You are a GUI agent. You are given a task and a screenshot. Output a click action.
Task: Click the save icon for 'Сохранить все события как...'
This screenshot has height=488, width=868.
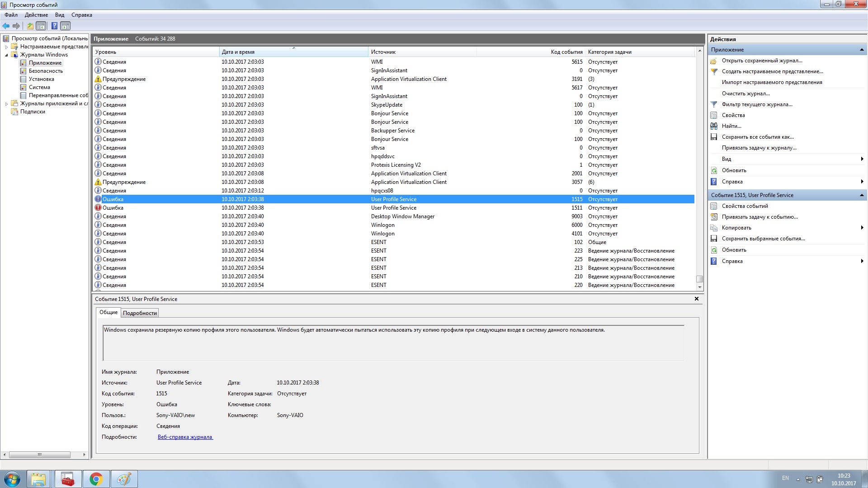pos(714,137)
